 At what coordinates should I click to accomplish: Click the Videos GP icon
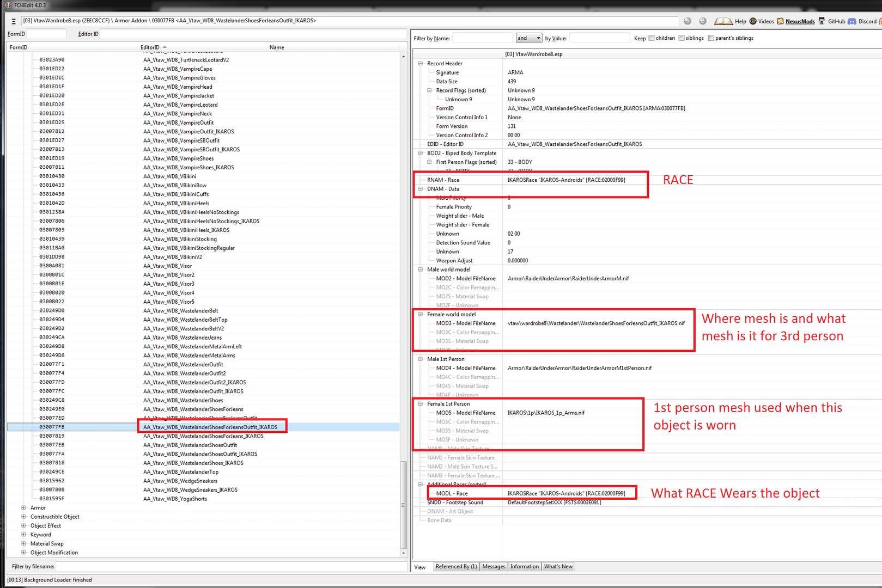tap(753, 21)
